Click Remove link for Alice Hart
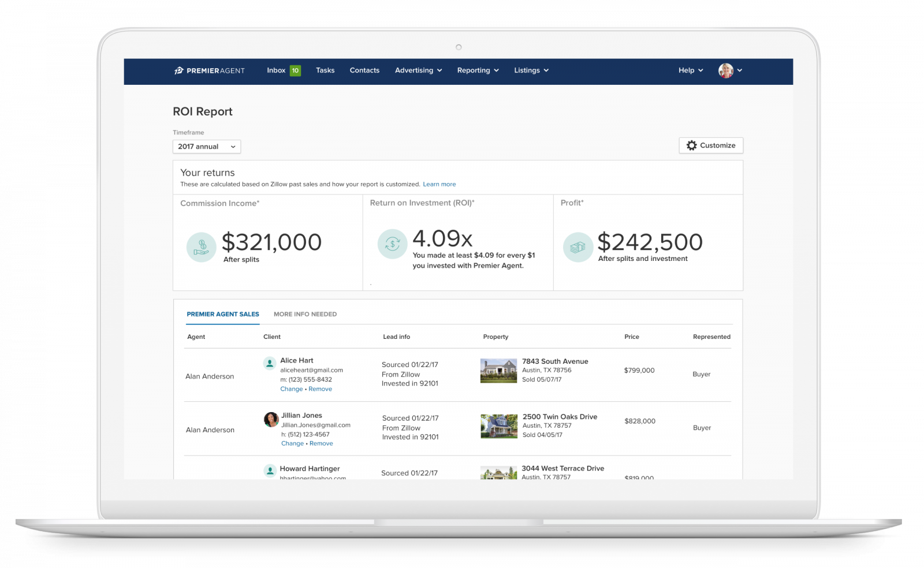The height and width of the screenshot is (568, 924). click(x=320, y=389)
